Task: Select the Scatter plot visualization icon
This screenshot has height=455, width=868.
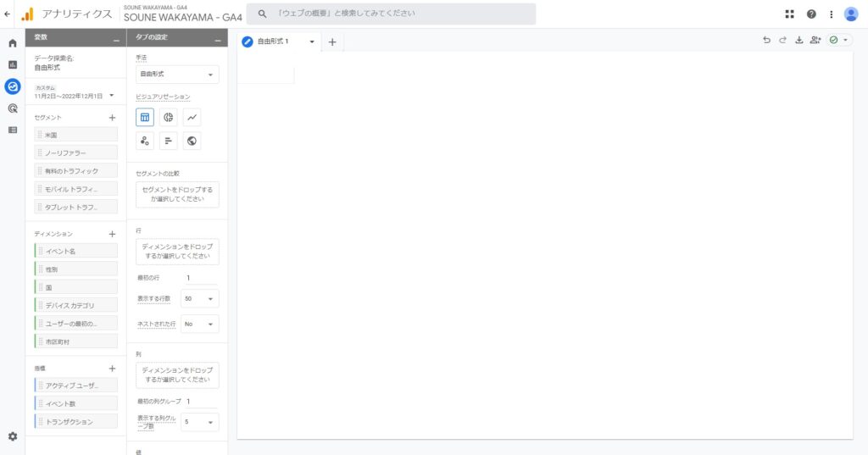Action: tap(145, 141)
